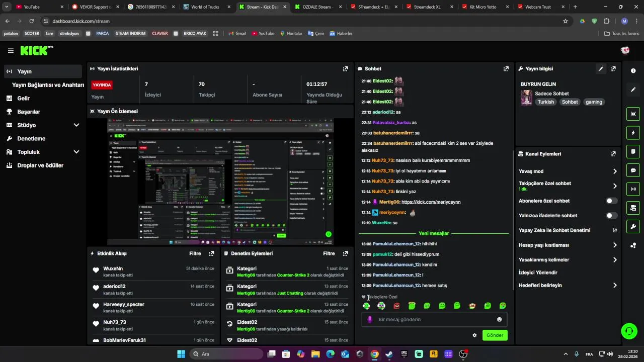The image size is (644, 362).
Task: Pop out the Denetim Eylemleri panel
Action: click(x=345, y=253)
